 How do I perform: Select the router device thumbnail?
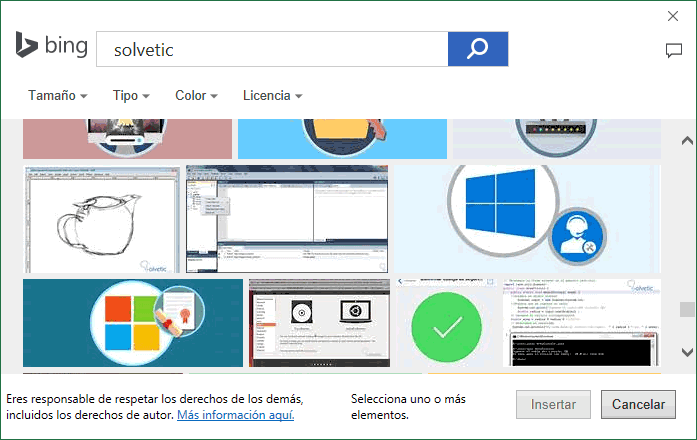tap(557, 139)
